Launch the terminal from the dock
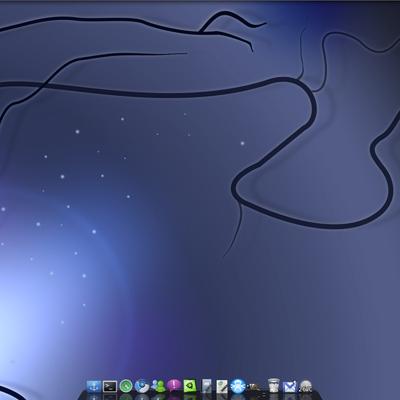 109,387
